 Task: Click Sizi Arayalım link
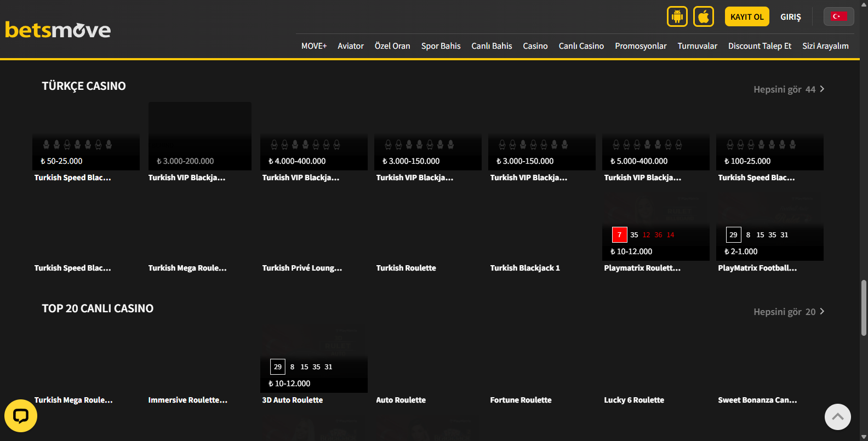pyautogui.click(x=825, y=46)
